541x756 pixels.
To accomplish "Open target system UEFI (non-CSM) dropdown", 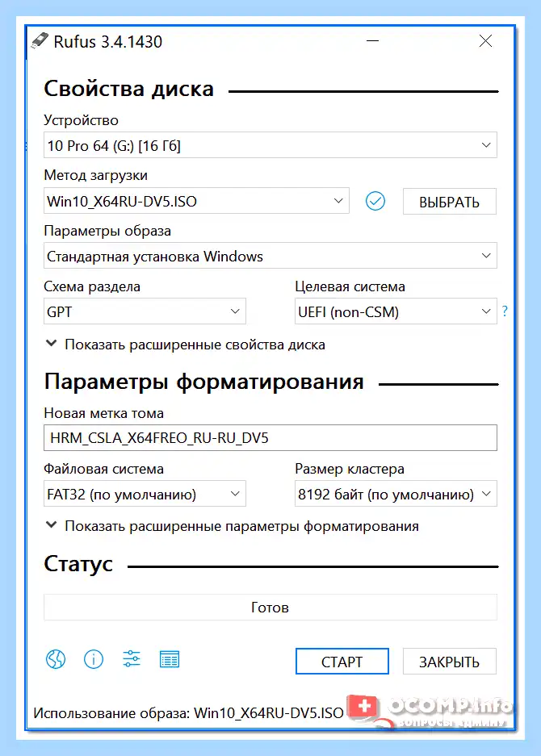I will coord(396,311).
